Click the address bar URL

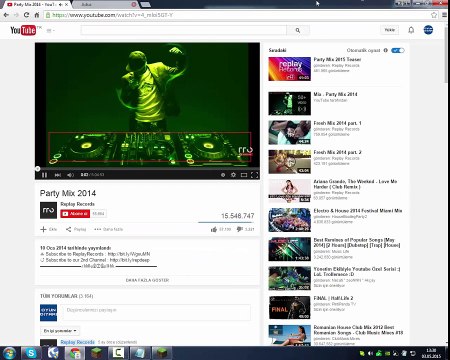pyautogui.click(x=113, y=15)
